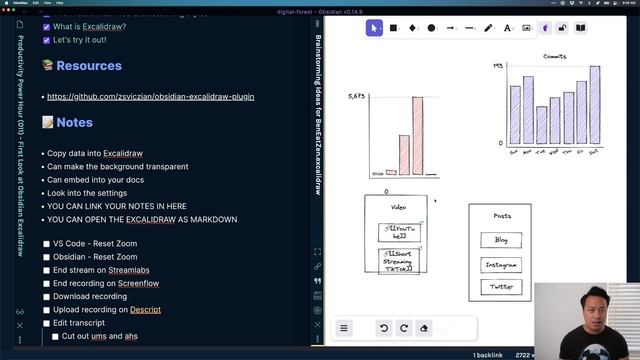The image size is (640, 360).
Task: Select the Ellipse tool
Action: click(x=431, y=28)
